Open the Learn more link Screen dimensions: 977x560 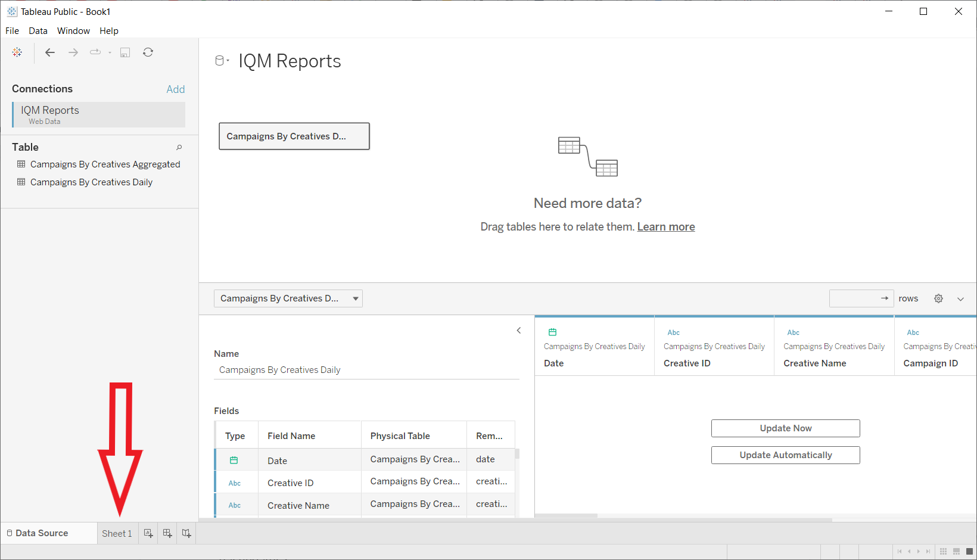pos(665,227)
